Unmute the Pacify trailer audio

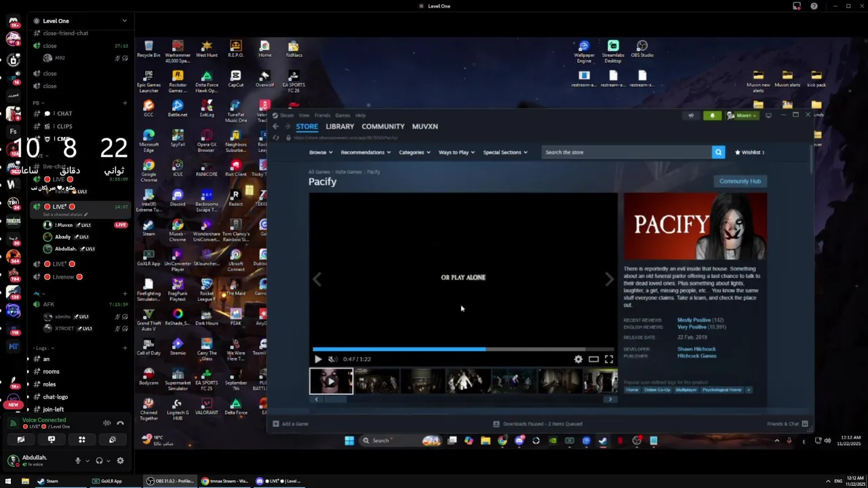(332, 359)
